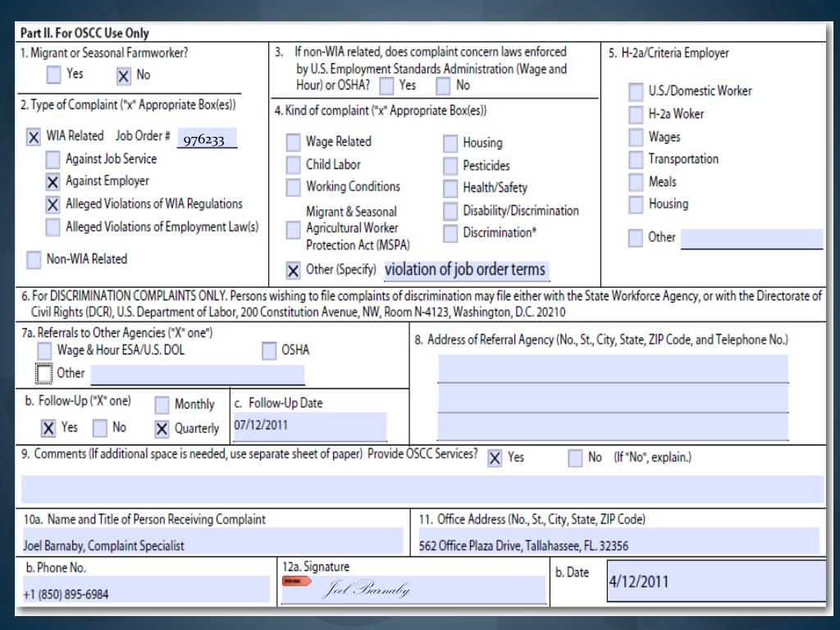The height and width of the screenshot is (630, 840).
Task: Check the Health/Safety complaint box
Action: tap(450, 188)
